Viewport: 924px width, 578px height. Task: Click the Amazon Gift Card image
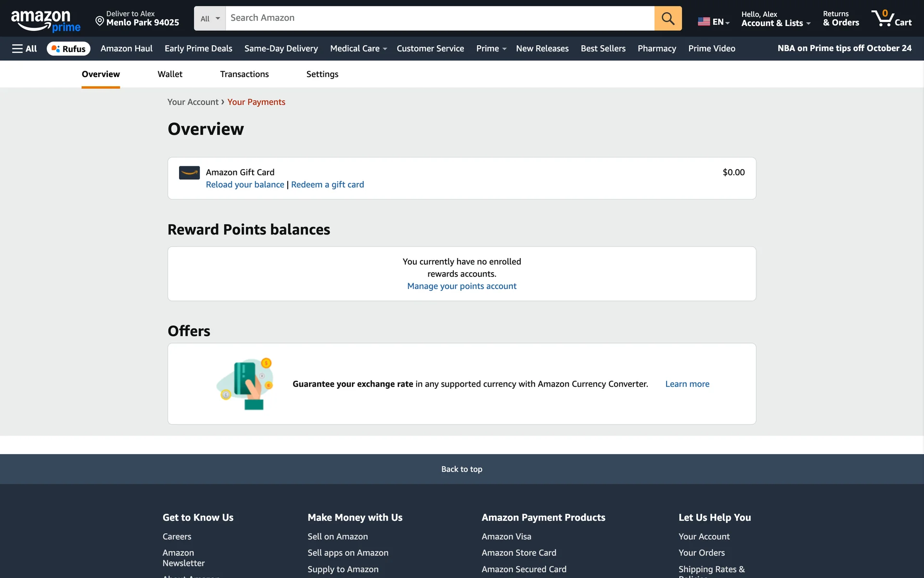(x=189, y=172)
